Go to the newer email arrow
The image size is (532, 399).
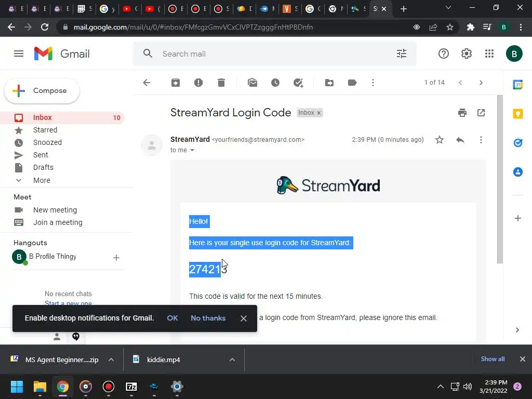(x=460, y=83)
